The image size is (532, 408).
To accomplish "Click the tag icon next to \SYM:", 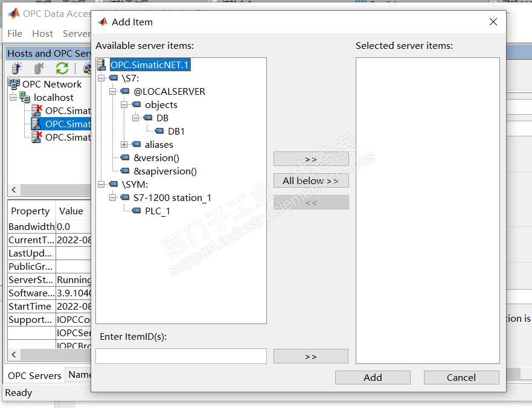I will coord(114,184).
